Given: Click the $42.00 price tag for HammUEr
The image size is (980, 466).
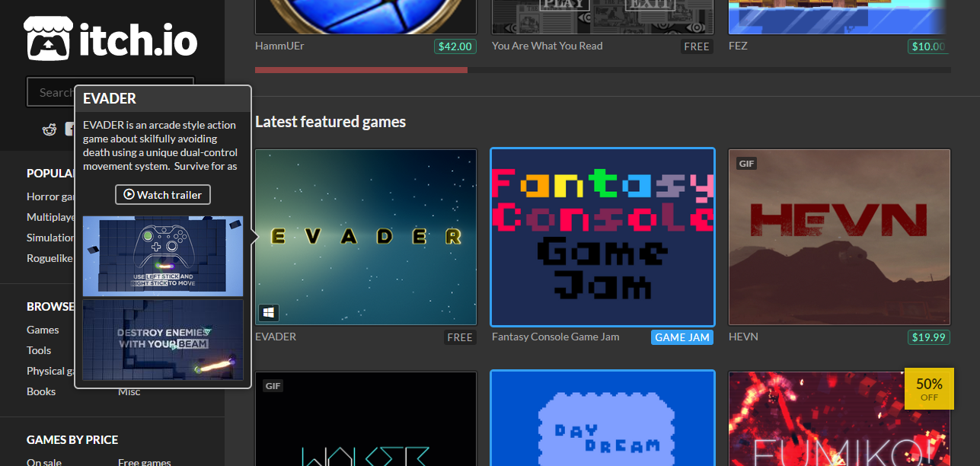Looking at the screenshot, I should click(455, 46).
